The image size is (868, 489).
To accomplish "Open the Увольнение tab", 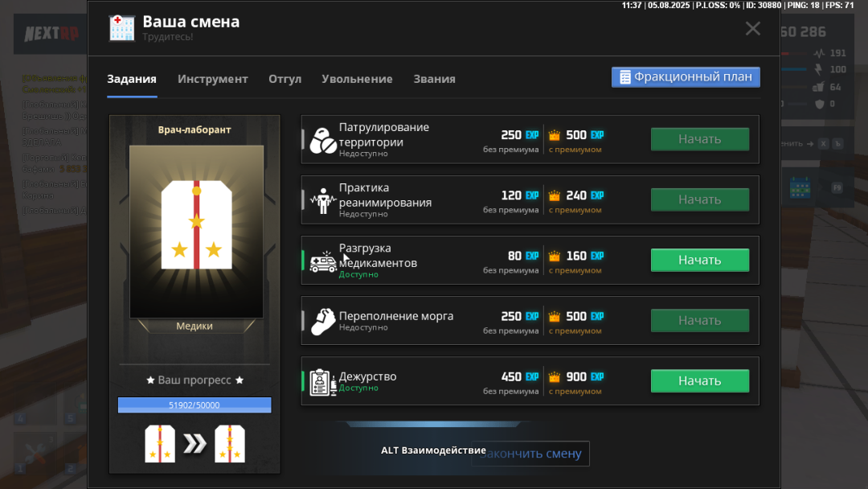I will click(357, 79).
